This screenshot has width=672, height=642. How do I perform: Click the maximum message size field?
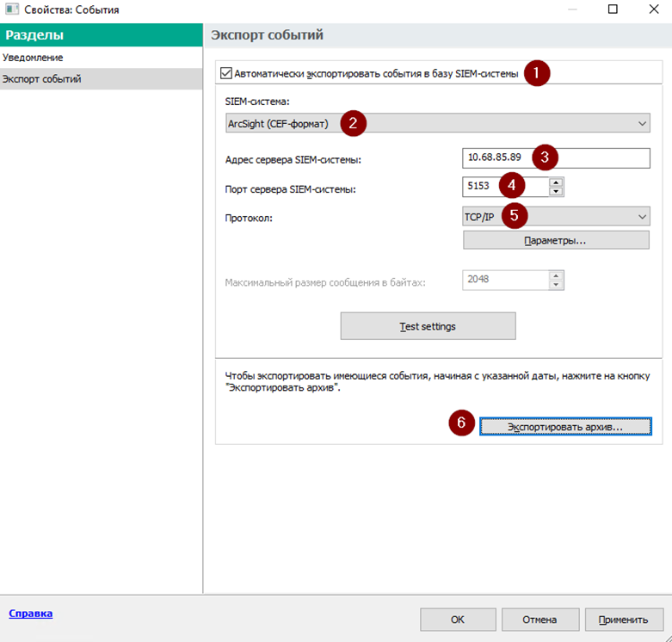coord(505,280)
